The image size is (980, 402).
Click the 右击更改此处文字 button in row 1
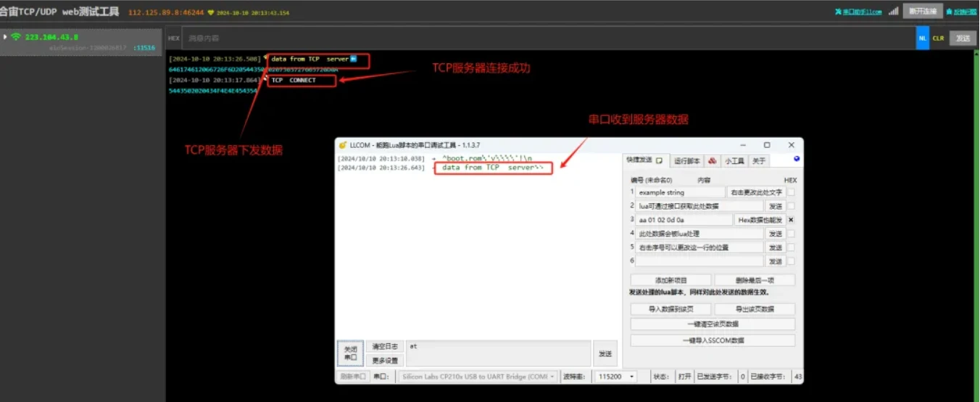[x=756, y=192]
